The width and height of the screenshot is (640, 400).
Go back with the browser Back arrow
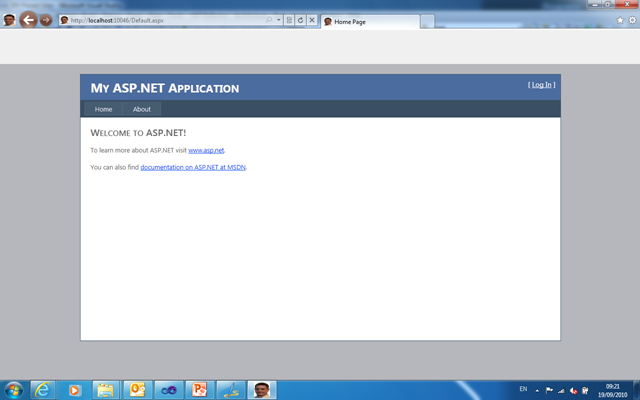[x=28, y=20]
